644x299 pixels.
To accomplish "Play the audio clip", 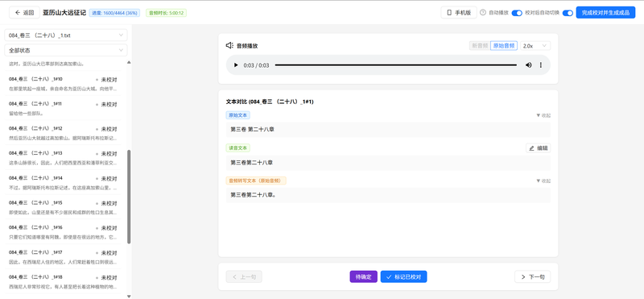I will click(236, 65).
